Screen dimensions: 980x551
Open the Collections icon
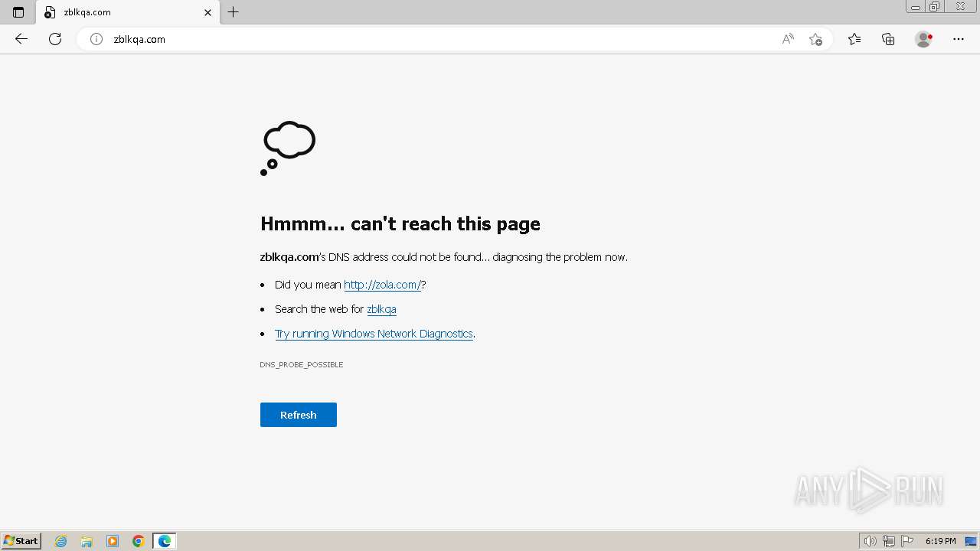(888, 39)
